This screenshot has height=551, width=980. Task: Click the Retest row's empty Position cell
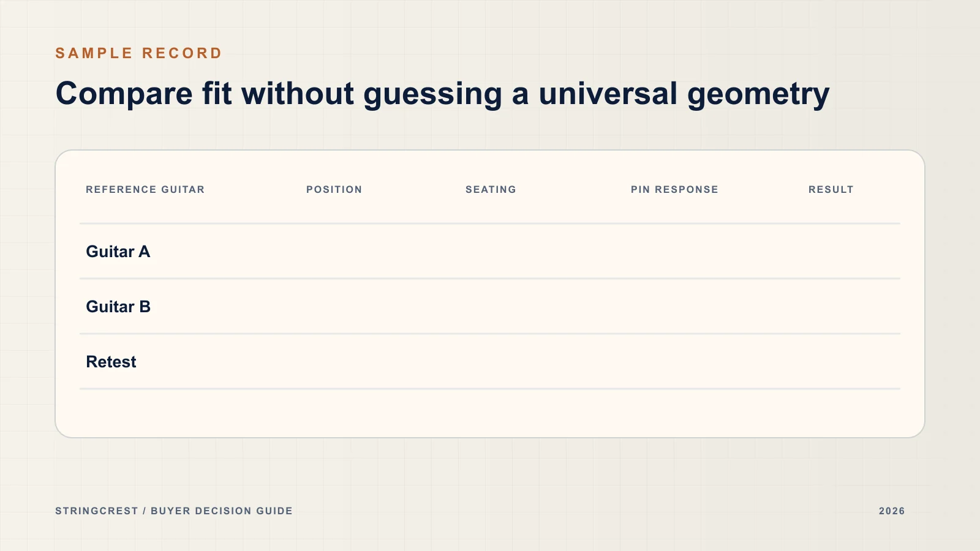pyautogui.click(x=380, y=362)
